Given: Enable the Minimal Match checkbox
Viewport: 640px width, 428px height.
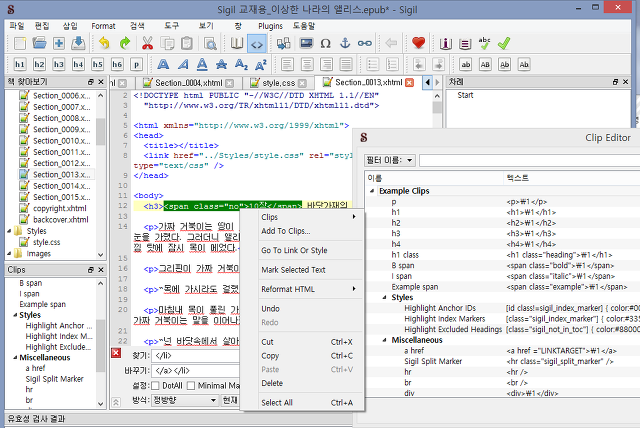Looking at the screenshot, I should (191, 386).
